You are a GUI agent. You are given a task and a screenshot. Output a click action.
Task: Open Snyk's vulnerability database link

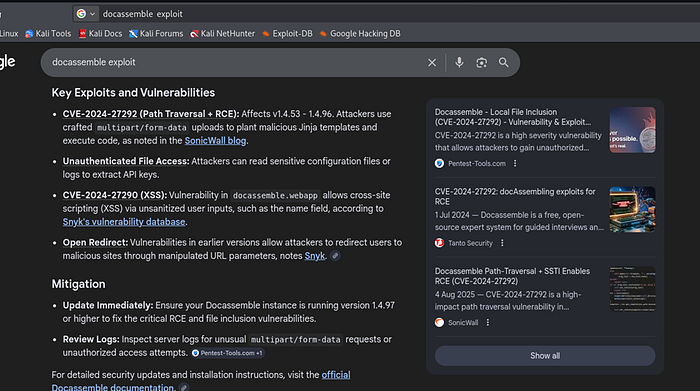pos(124,222)
